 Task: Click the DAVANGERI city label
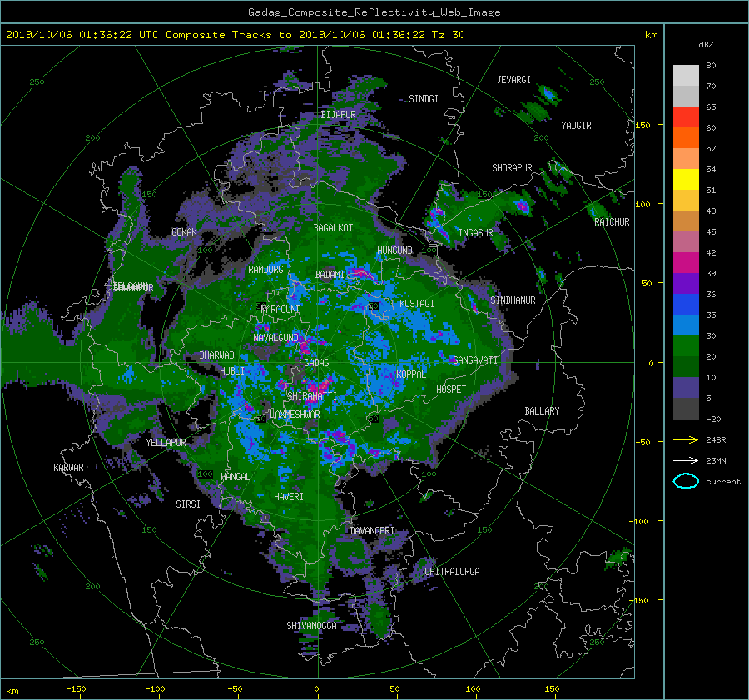(372, 531)
